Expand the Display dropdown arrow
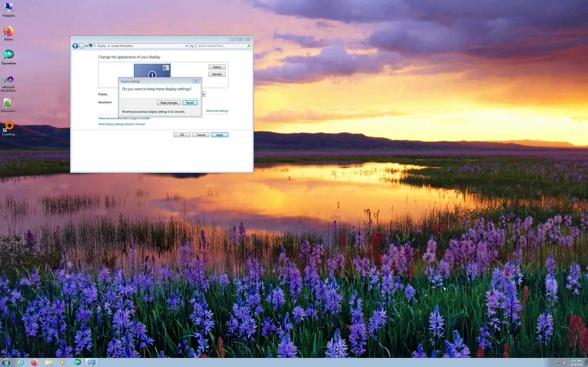 [203, 94]
